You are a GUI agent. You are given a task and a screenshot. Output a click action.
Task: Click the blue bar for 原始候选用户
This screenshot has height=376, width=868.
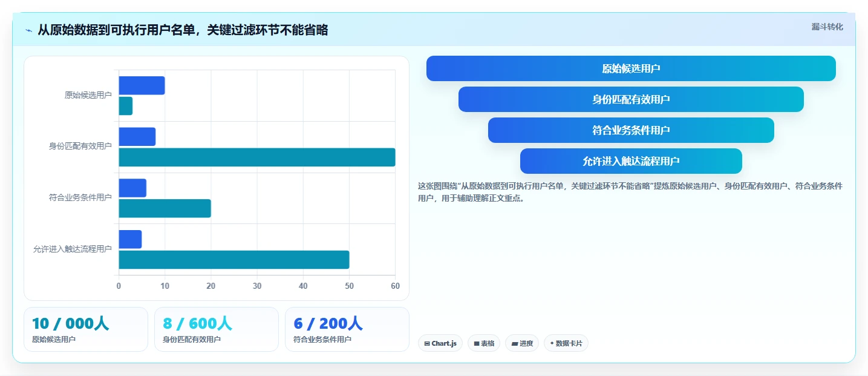coord(142,85)
